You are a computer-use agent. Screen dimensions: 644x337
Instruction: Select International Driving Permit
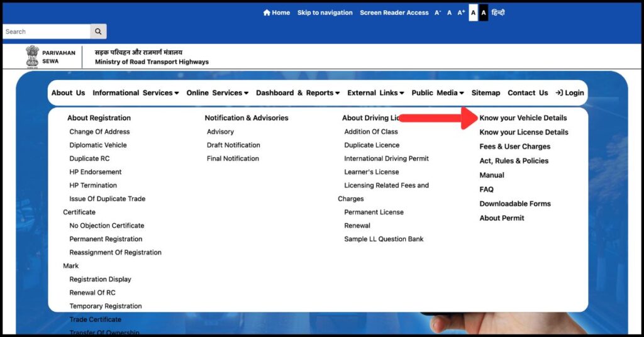[x=387, y=158]
